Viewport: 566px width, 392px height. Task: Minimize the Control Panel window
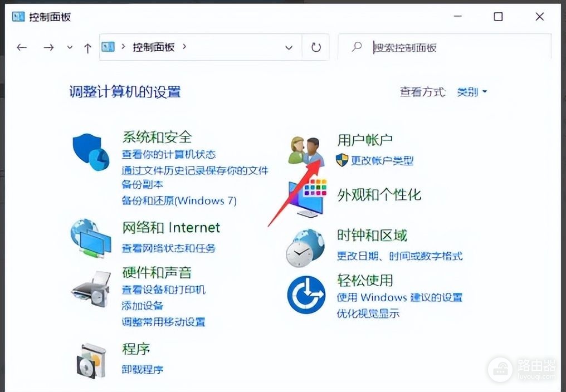click(458, 17)
